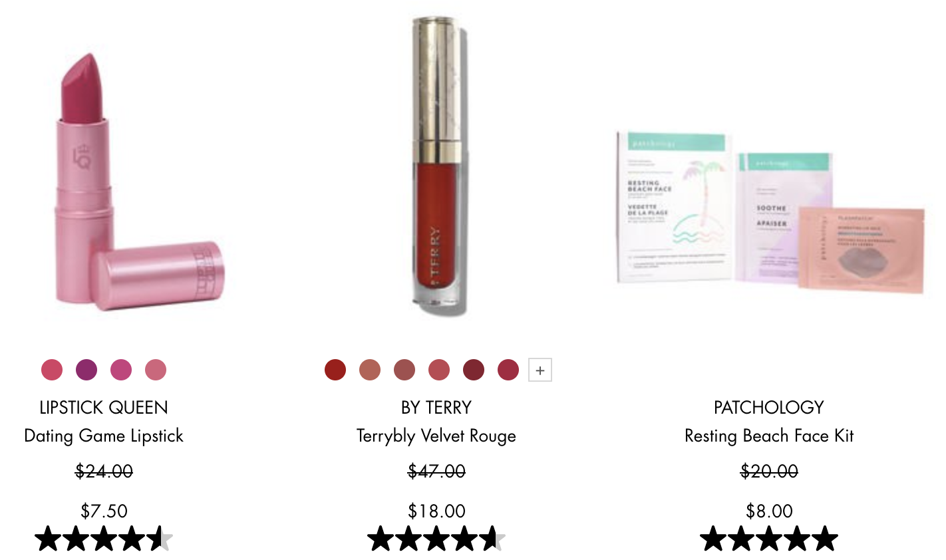
Task: Expand more By Terry shades plus button
Action: point(540,370)
